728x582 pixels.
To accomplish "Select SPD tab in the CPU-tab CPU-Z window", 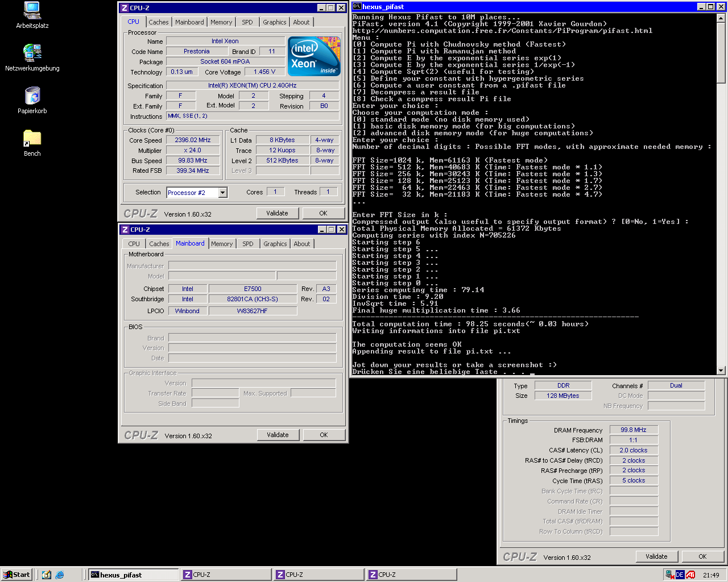I will (x=247, y=22).
